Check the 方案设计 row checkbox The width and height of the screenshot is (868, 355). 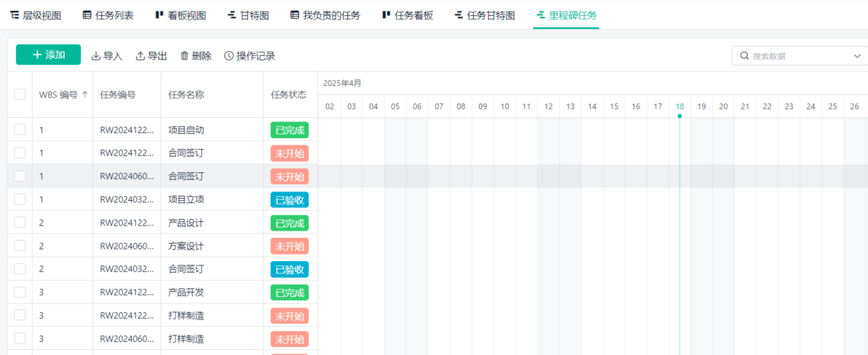coord(20,246)
